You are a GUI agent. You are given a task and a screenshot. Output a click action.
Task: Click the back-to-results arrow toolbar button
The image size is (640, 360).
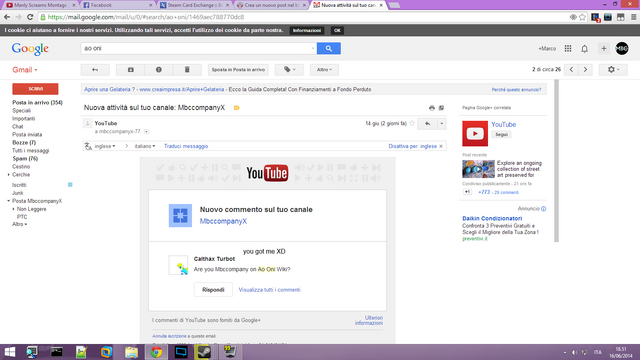pos(95,70)
